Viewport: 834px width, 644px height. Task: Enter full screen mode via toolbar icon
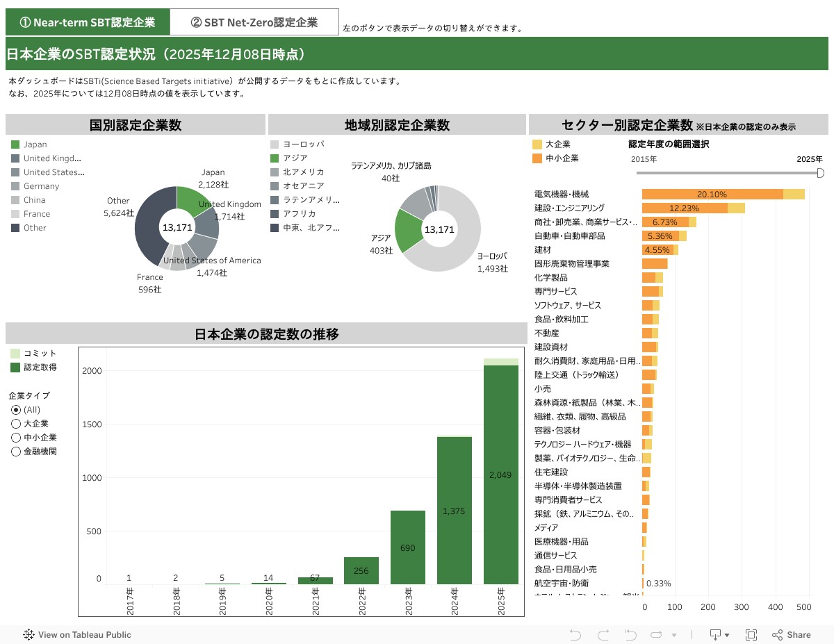point(751,634)
